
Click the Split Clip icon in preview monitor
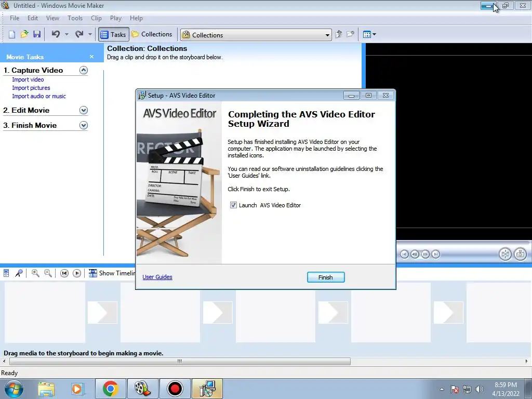505,254
